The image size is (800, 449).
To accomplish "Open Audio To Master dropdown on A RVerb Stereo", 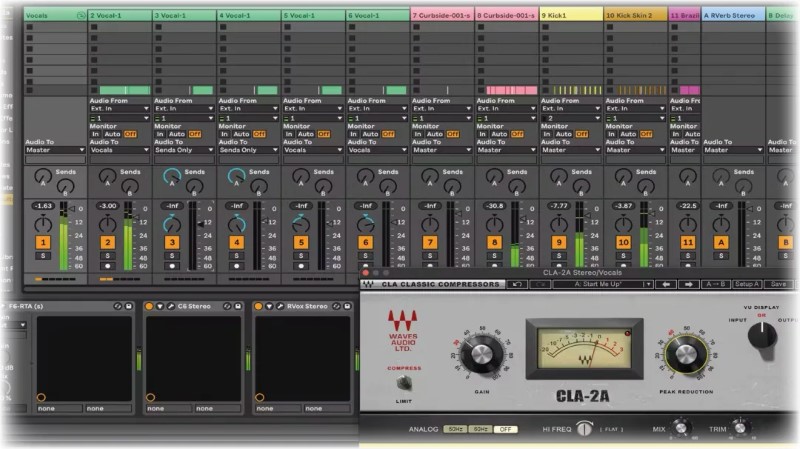I will tap(733, 150).
